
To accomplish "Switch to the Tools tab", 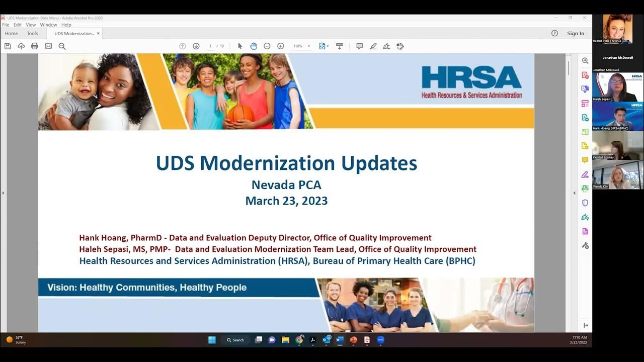I will click(32, 34).
